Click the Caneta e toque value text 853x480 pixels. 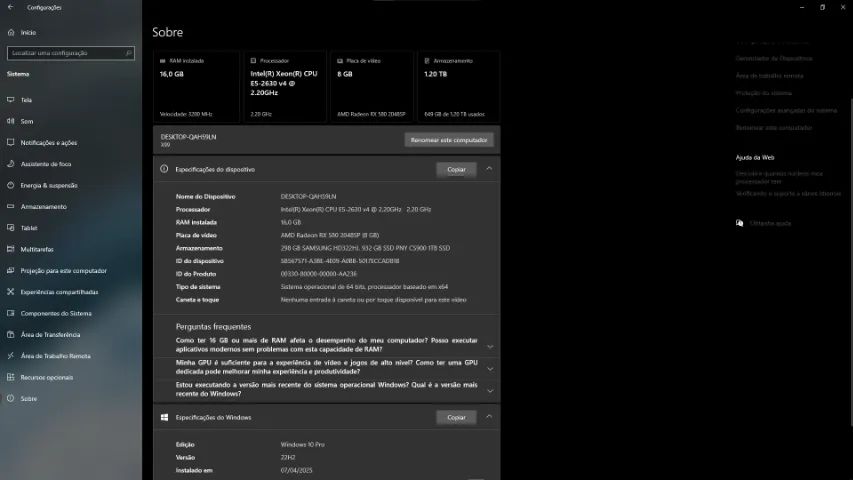click(373, 300)
